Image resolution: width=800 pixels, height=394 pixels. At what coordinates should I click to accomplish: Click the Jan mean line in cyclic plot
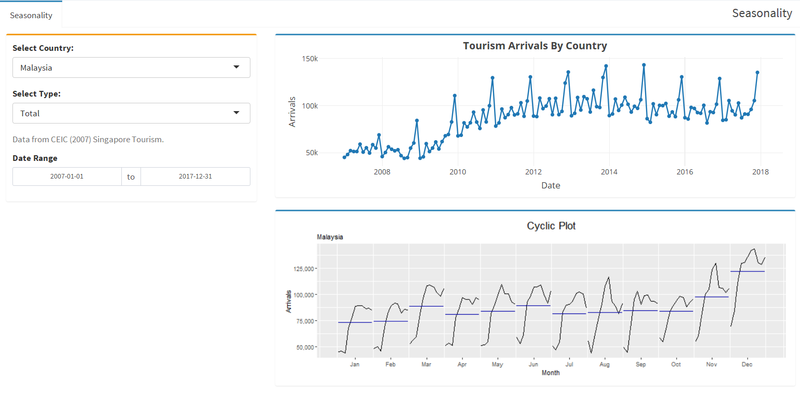[x=355, y=323]
